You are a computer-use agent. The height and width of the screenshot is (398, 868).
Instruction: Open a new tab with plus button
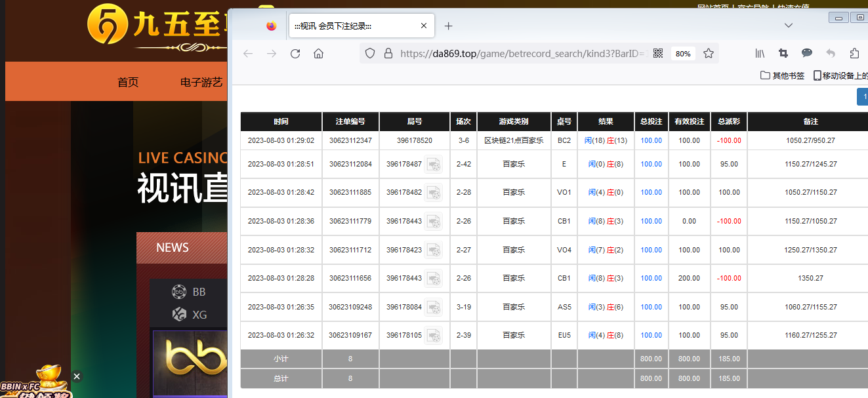[448, 26]
